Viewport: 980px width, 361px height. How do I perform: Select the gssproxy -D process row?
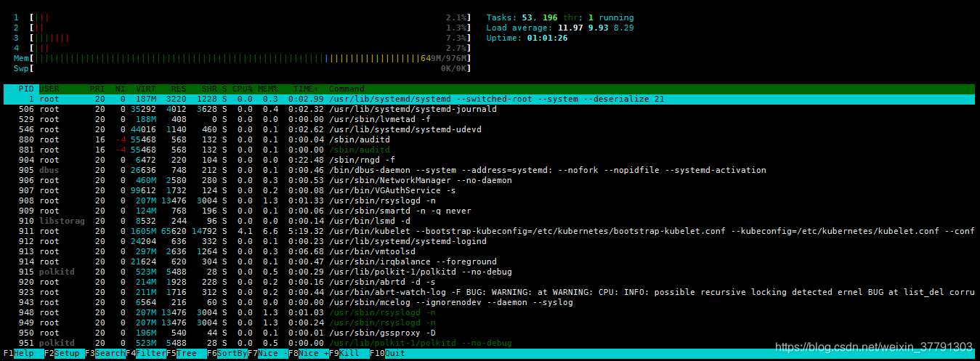pyautogui.click(x=490, y=333)
